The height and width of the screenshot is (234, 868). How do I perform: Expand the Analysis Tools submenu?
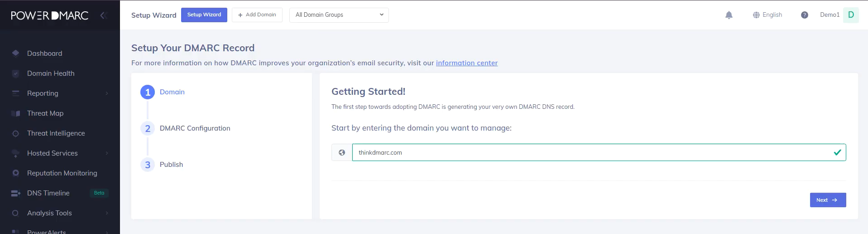coord(107,213)
